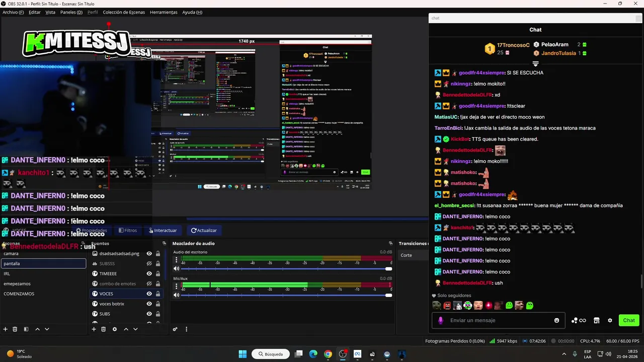Image resolution: width=644 pixels, height=362 pixels.
Task: Click the Actualizar button
Action: point(204,230)
